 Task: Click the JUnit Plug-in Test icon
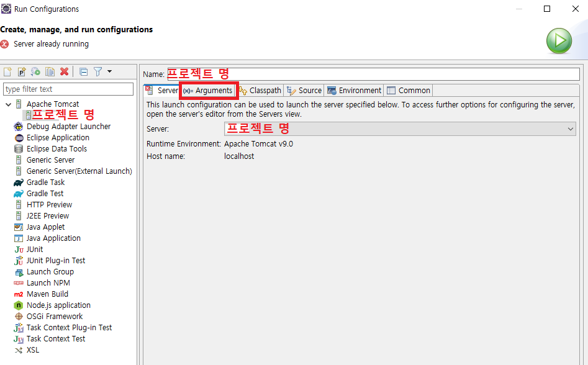point(19,261)
